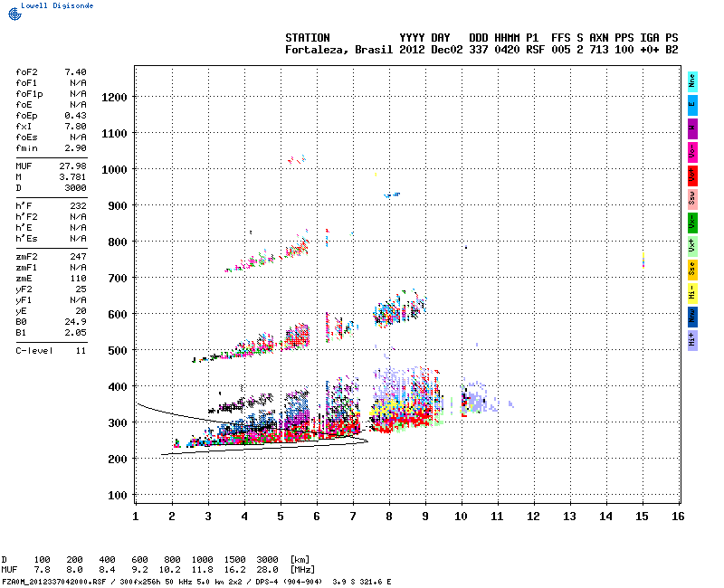
Task: Click the MUF 28.0 entry in bottom table
Action: click(x=267, y=570)
